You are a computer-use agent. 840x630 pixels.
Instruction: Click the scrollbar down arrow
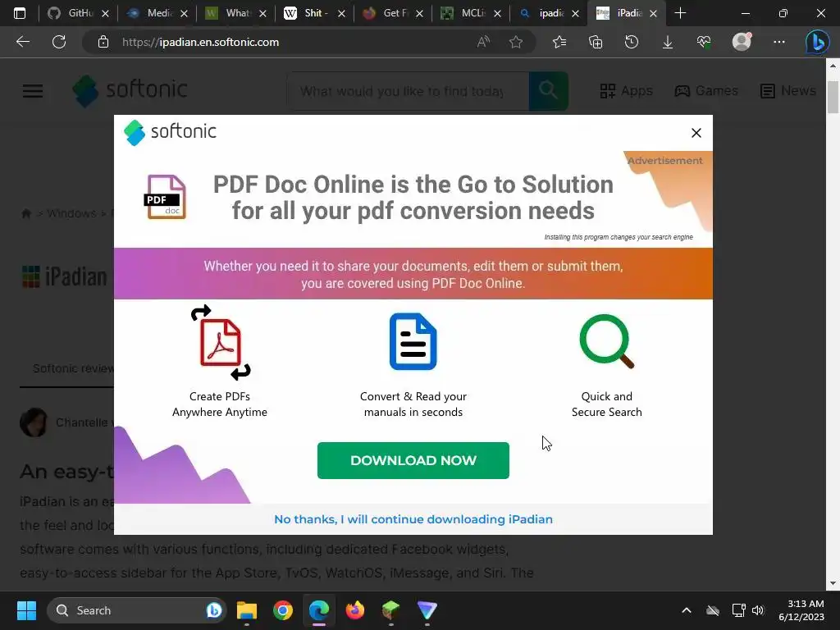[x=833, y=583]
